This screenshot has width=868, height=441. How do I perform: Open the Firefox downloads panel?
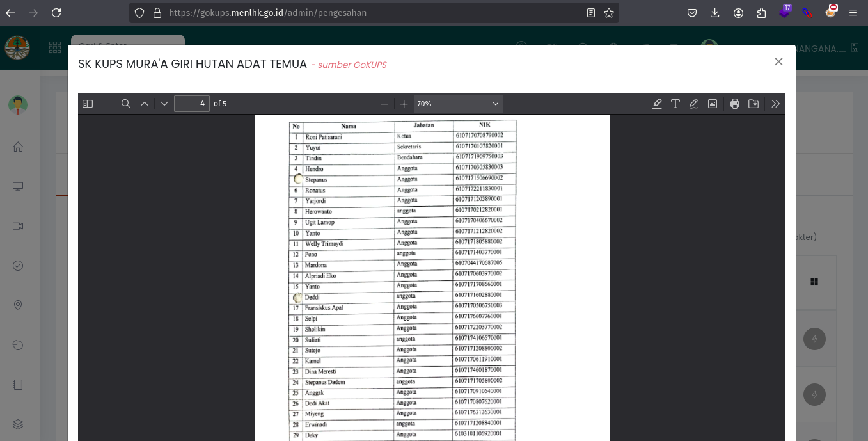point(715,13)
